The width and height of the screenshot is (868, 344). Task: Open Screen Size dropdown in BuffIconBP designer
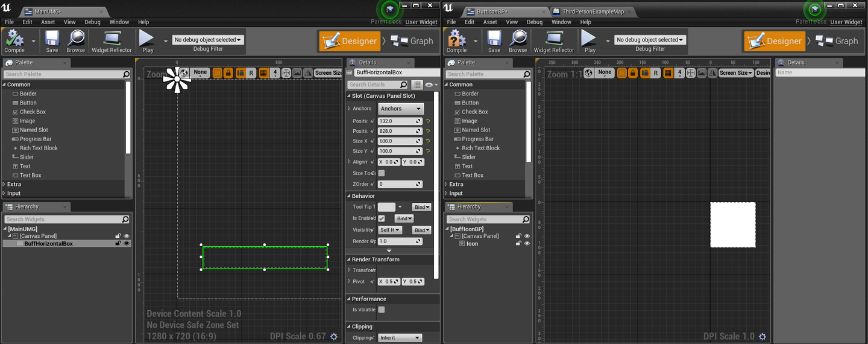pos(736,72)
